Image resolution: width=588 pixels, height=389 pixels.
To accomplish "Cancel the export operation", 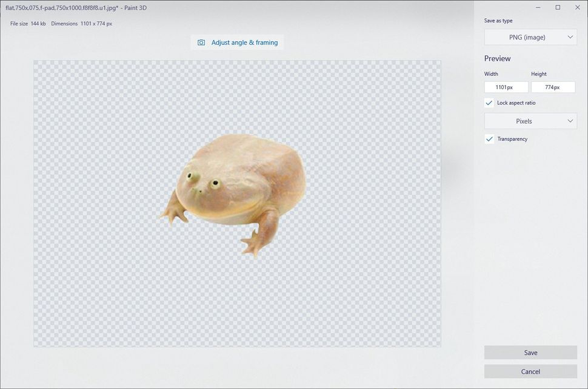I will 530,371.
